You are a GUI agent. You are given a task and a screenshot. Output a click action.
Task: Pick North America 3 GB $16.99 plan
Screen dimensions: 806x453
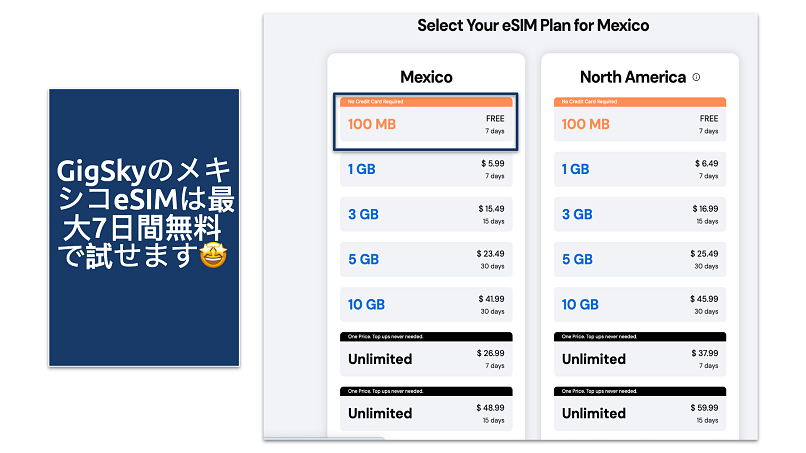(x=640, y=214)
